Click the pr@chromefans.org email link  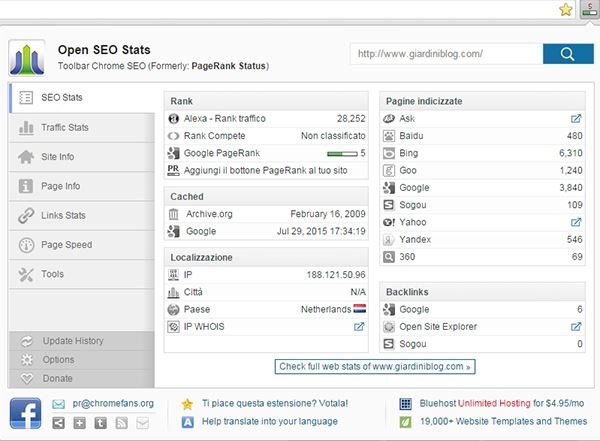point(113,403)
